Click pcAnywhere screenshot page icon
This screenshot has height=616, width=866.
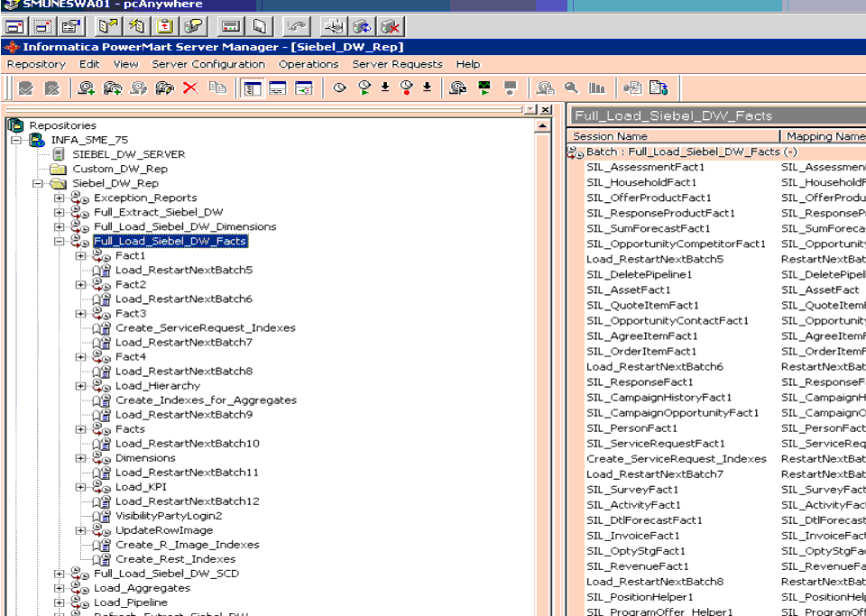tap(259, 26)
